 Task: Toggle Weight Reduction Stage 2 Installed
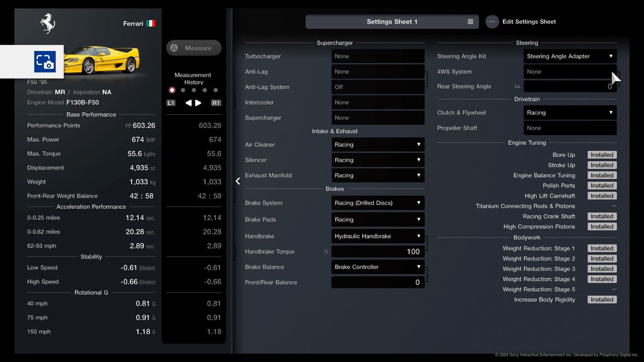click(x=602, y=258)
